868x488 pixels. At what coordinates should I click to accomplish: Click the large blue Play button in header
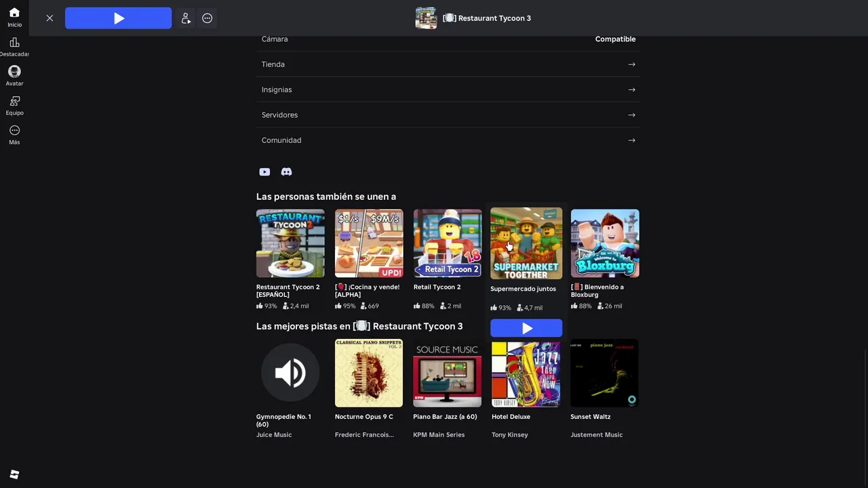click(119, 18)
